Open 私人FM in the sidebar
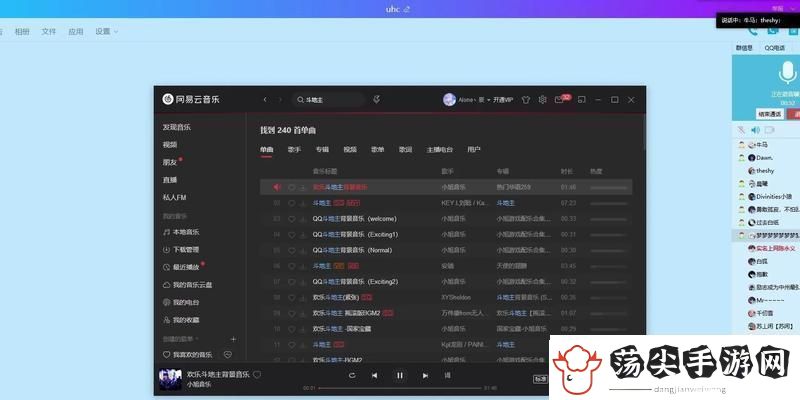Viewport: 800px width, 400px height. (x=174, y=197)
